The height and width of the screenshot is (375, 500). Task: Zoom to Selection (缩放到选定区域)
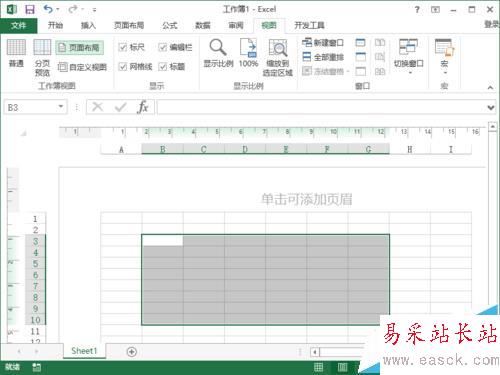tap(278, 57)
